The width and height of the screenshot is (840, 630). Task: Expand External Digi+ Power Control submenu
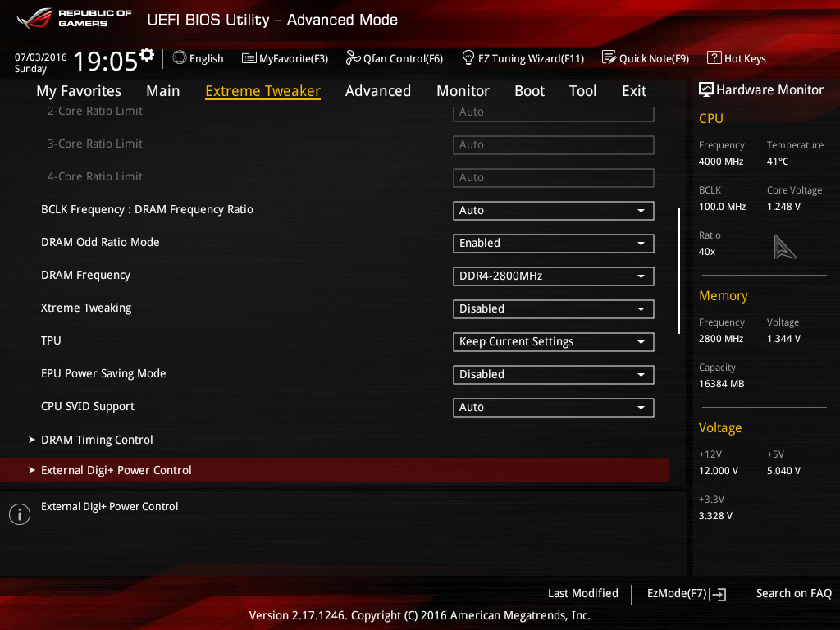pos(335,470)
